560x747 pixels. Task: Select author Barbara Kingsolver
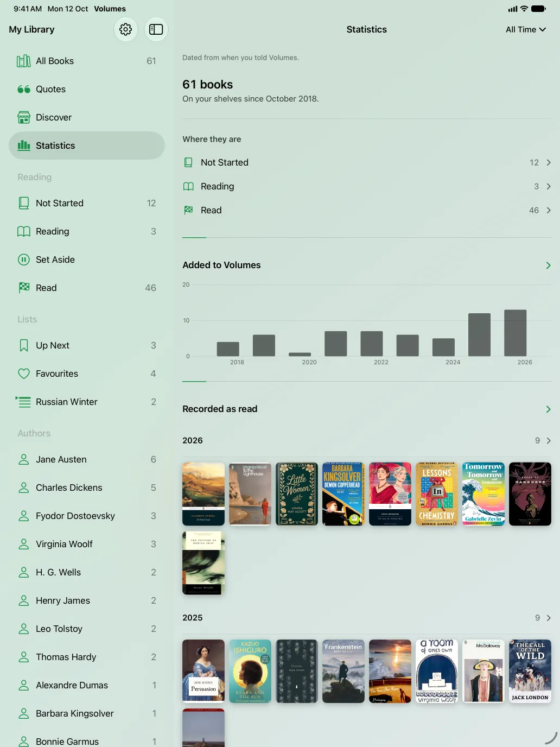(87, 713)
